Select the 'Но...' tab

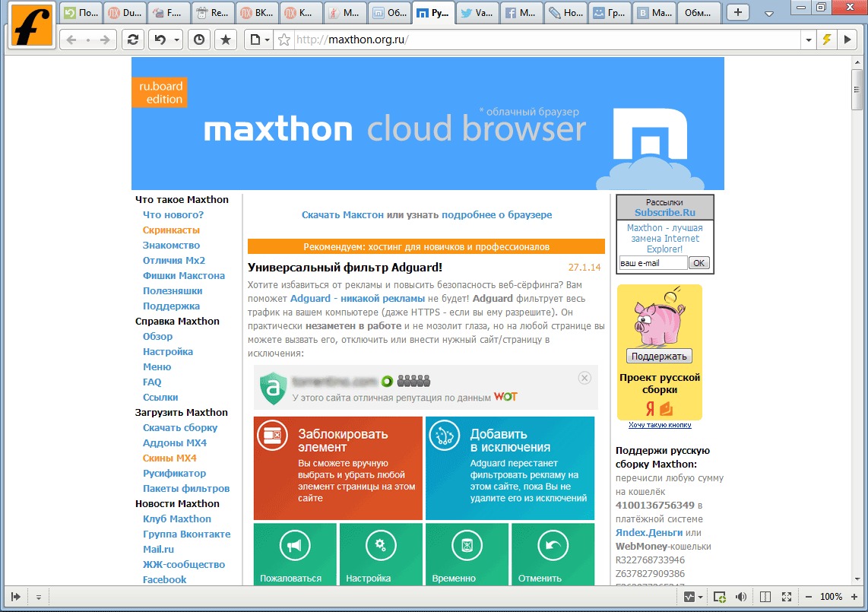pyautogui.click(x=565, y=13)
